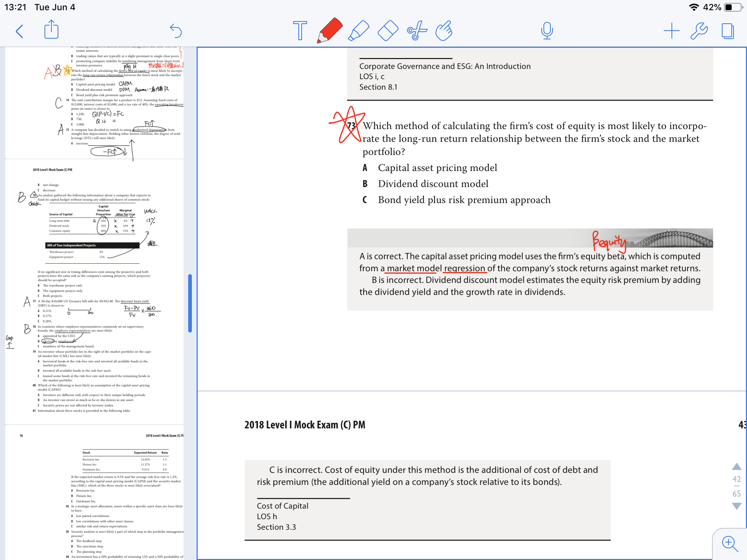Screen dimensions: 747x560
Task: Jump to next page with down arrow
Action: [x=736, y=506]
